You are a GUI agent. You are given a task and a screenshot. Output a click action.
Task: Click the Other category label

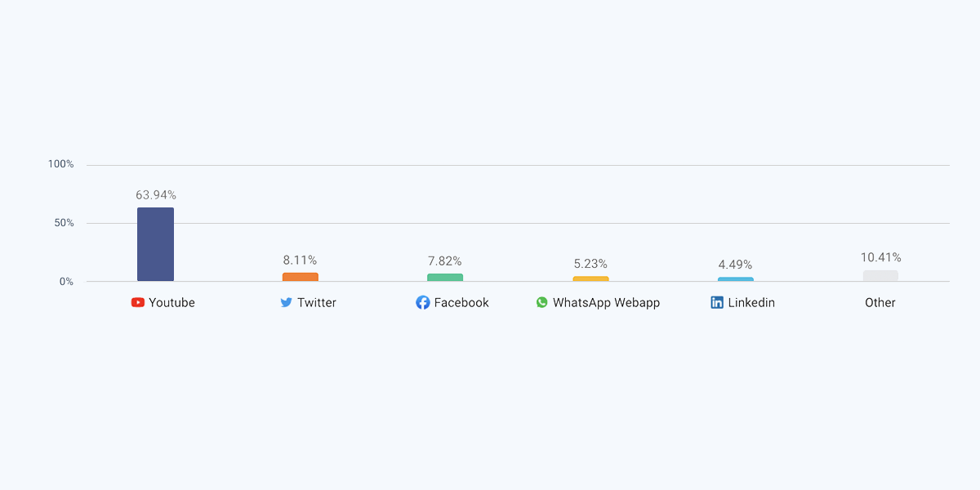(x=880, y=302)
